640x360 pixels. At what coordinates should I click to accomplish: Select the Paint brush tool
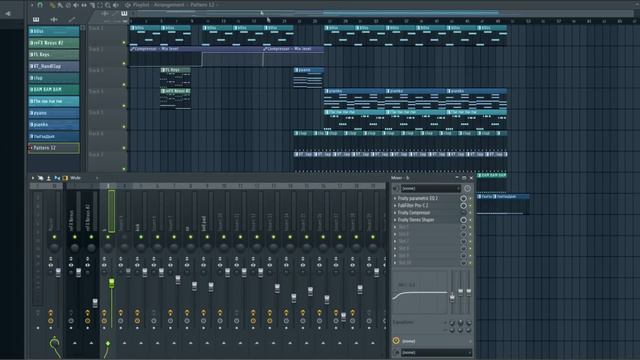[60, 5]
